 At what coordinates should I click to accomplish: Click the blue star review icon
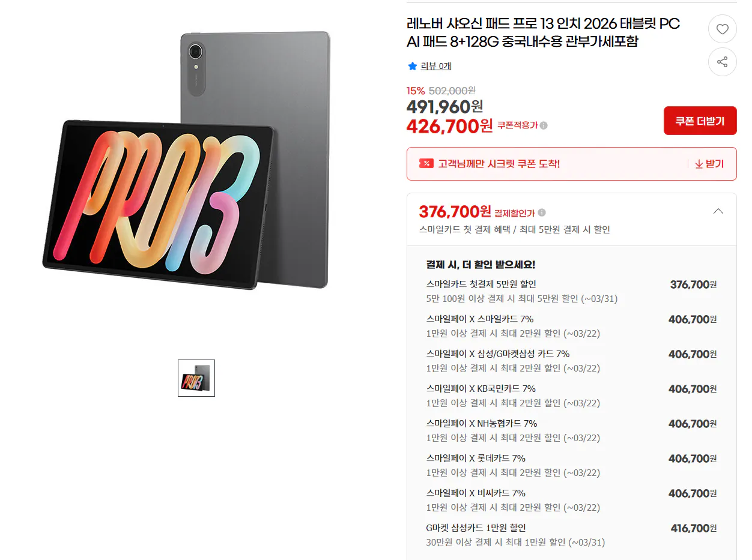click(x=412, y=66)
